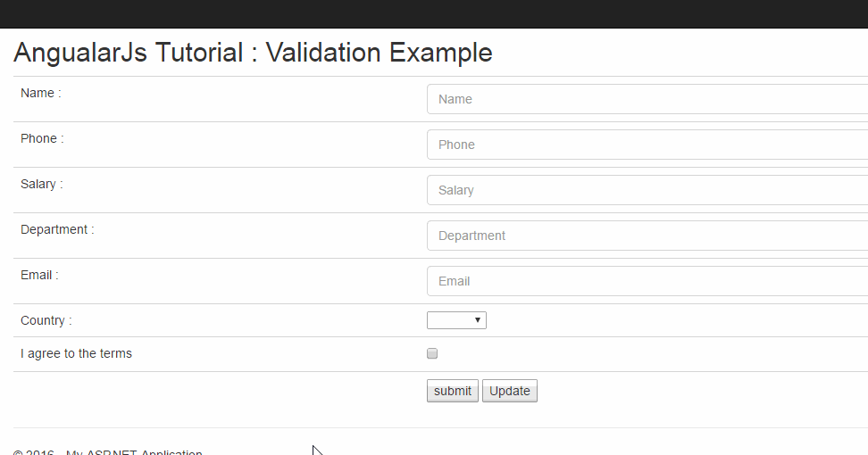868x455 pixels.
Task: Activate the Email input box
Action: coord(647,281)
